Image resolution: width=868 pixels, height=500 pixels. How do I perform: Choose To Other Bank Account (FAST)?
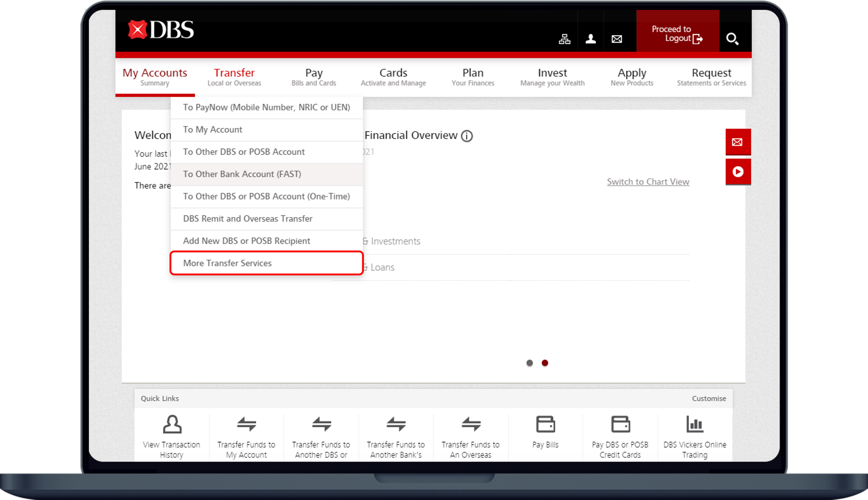pos(267,175)
